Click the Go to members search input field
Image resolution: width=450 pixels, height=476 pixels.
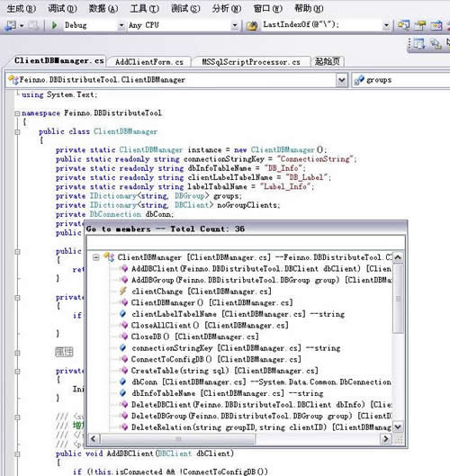click(246, 242)
